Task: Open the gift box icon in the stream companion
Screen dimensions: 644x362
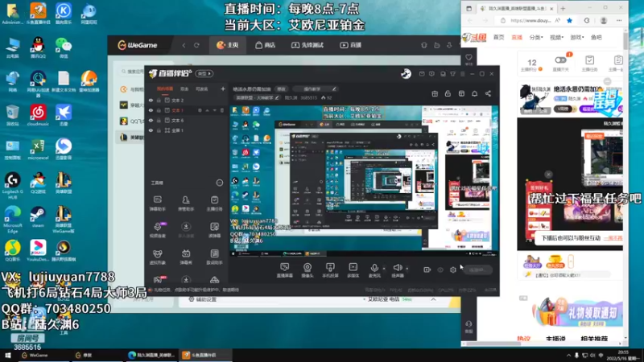Action: click(435, 93)
